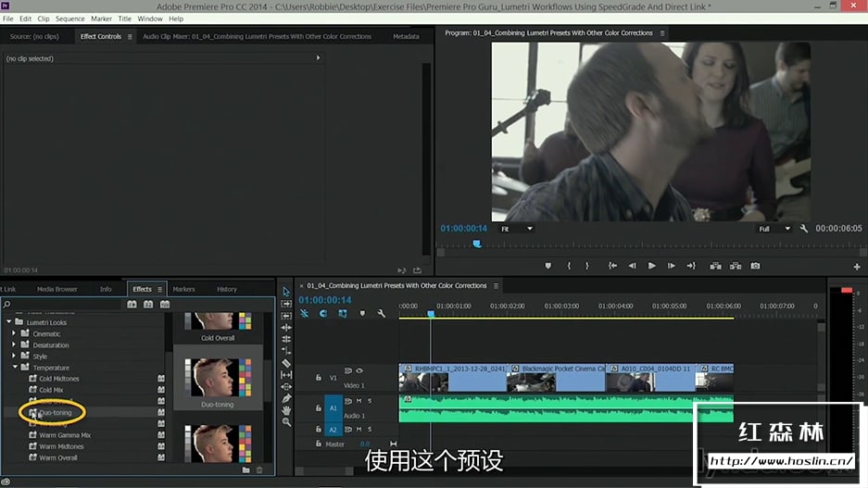The height and width of the screenshot is (488, 868).
Task: Click the Extract button
Action: [x=736, y=266]
